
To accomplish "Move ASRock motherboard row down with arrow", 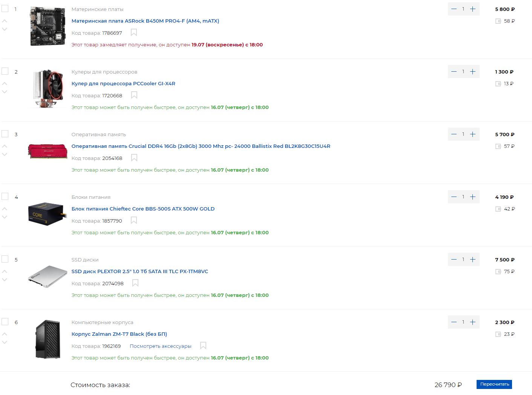I will (5, 29).
